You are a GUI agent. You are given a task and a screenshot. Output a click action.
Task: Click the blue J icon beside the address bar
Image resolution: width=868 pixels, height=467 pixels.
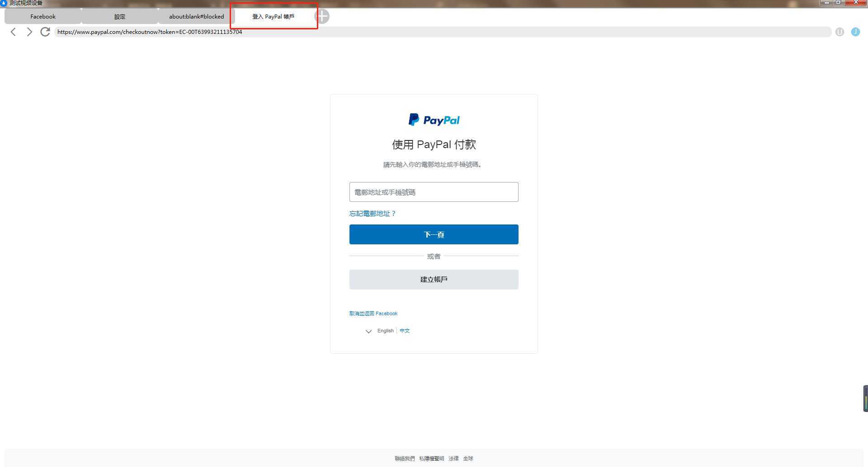[855, 32]
